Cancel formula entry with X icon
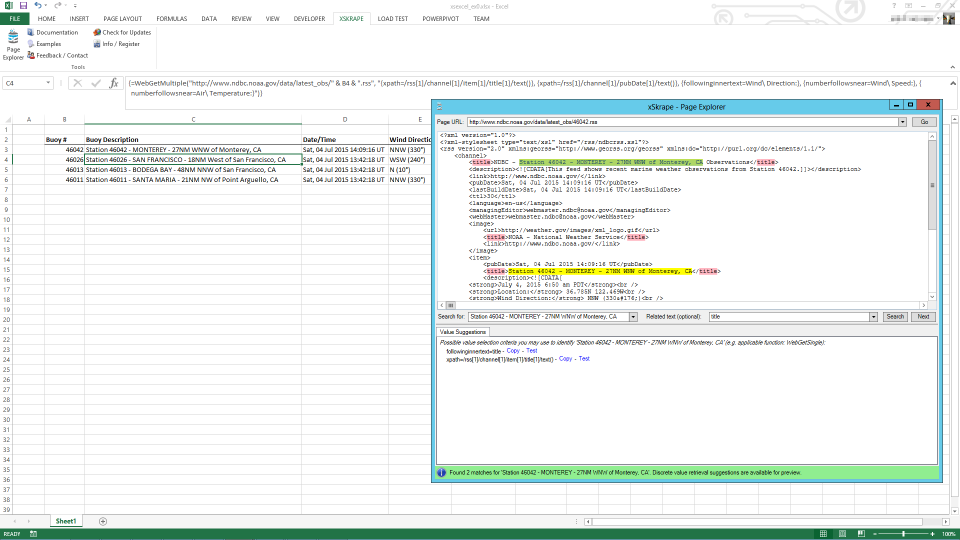Viewport: 960px width, 540px height. pos(77,83)
